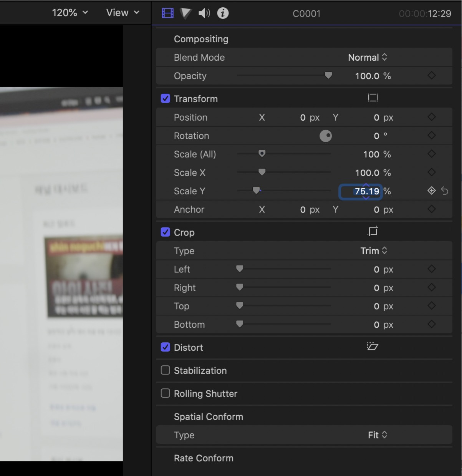Add keyframe for Opacity
This screenshot has width=462, height=476.
pos(432,76)
